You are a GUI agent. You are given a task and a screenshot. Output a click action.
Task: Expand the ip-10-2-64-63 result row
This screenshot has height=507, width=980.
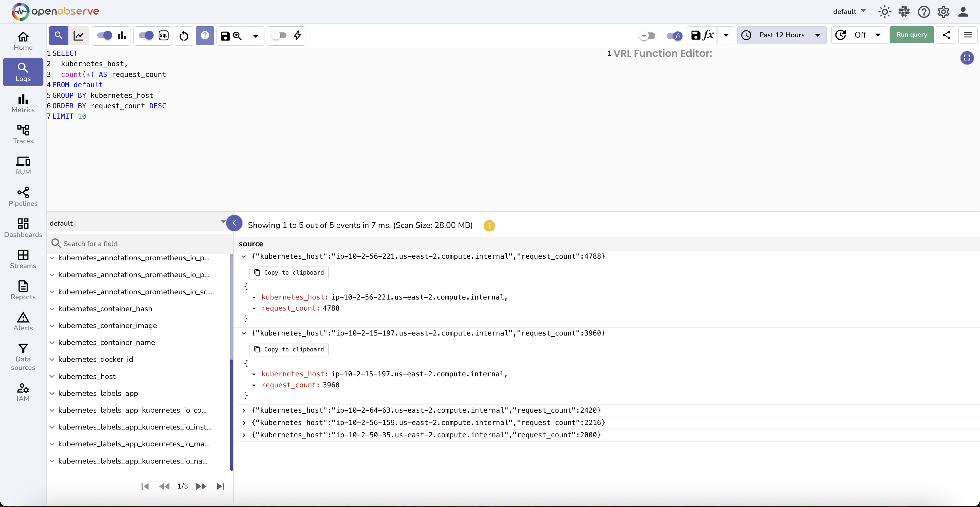pyautogui.click(x=244, y=410)
